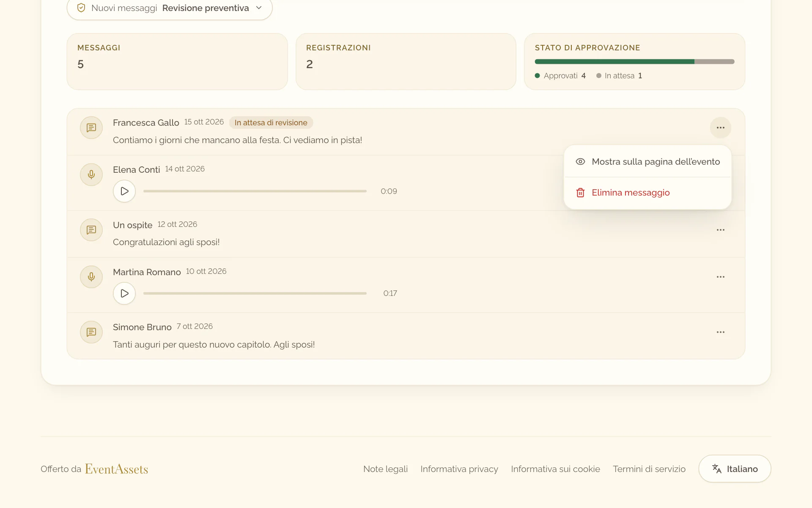Image resolution: width=812 pixels, height=508 pixels.
Task: Click the date 12 ott 2026
Action: coord(177,224)
